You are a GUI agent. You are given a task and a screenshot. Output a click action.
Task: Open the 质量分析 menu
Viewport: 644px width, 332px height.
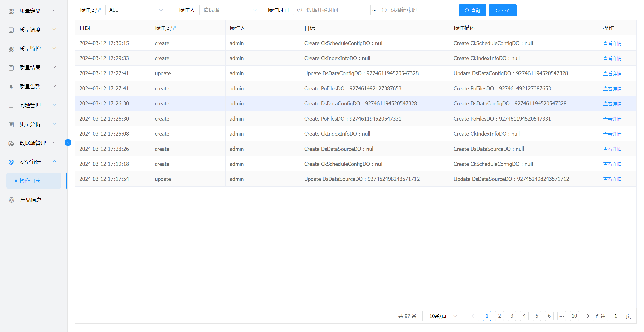[30, 124]
